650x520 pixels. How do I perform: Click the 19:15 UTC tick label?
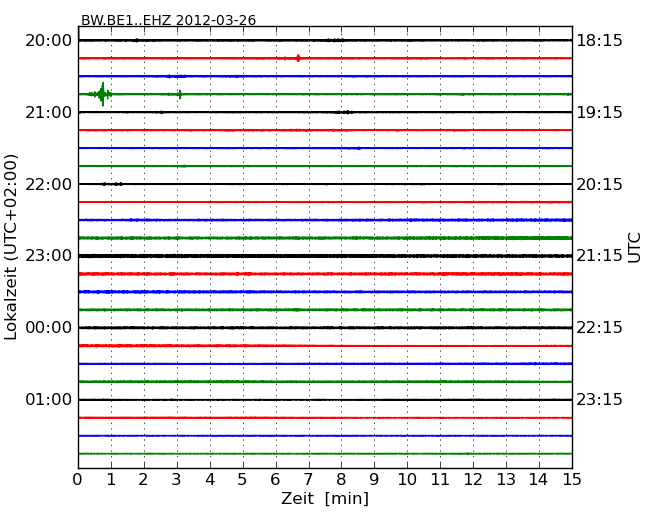[599, 112]
